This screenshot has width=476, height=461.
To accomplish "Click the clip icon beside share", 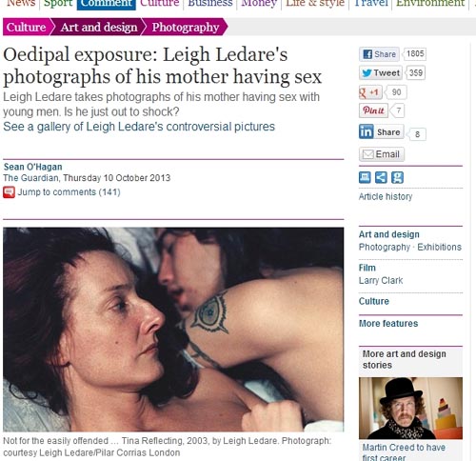I will coord(397,177).
